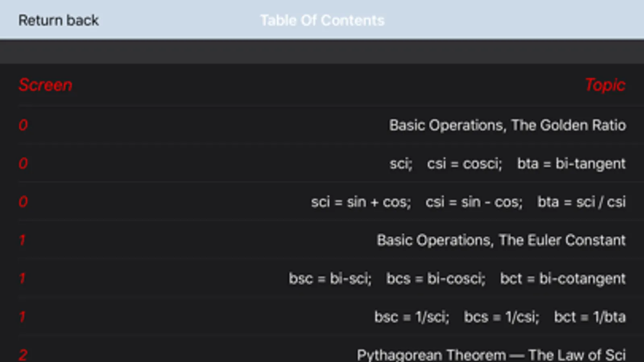
Task: Click the 'bta = sci / csi' formula
Action: coord(581,202)
